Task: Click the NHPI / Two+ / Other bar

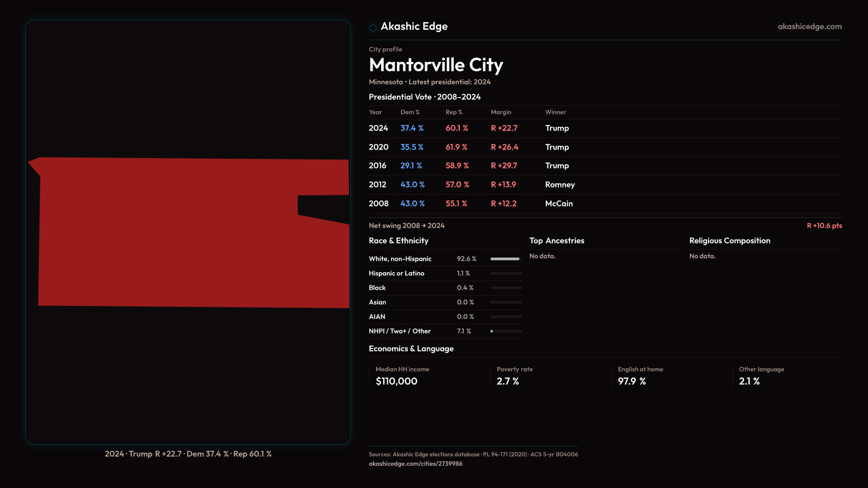Action: (505, 331)
